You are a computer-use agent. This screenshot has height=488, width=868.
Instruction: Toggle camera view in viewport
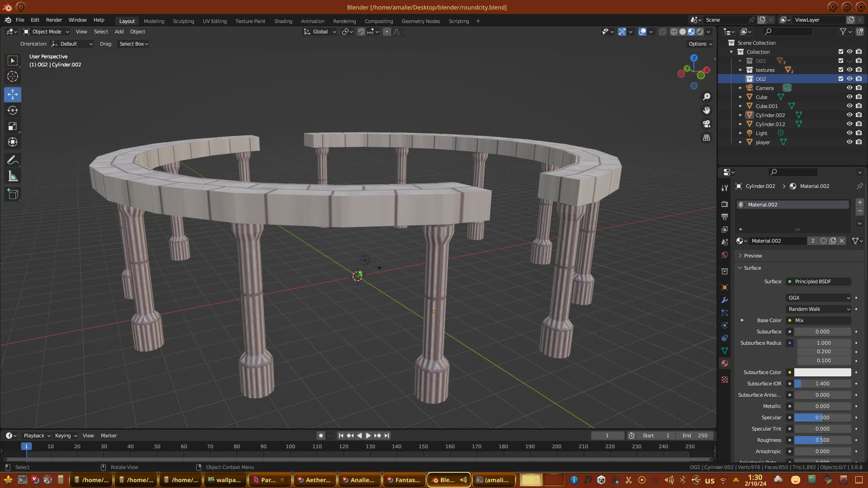[x=706, y=124]
